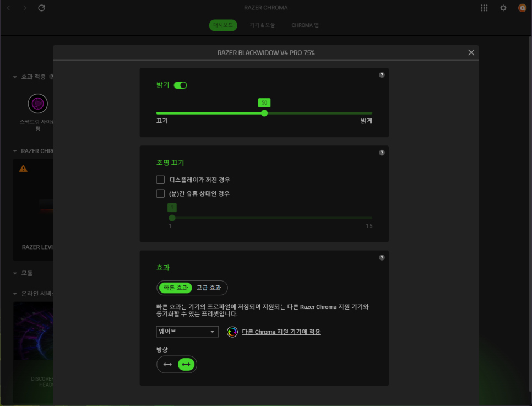Open the 대시보드 tab
This screenshot has width=532, height=406.
223,25
